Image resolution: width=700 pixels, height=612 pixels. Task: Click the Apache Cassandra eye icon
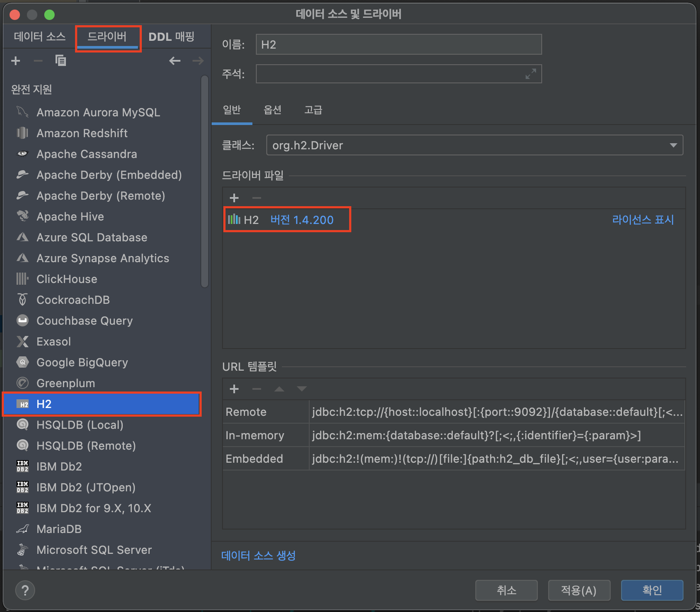pyautogui.click(x=23, y=154)
